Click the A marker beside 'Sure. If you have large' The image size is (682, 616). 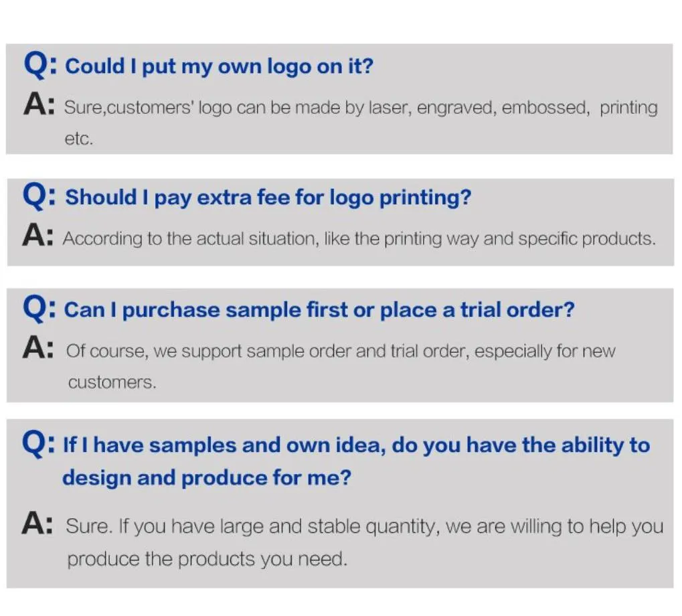[x=37, y=524]
